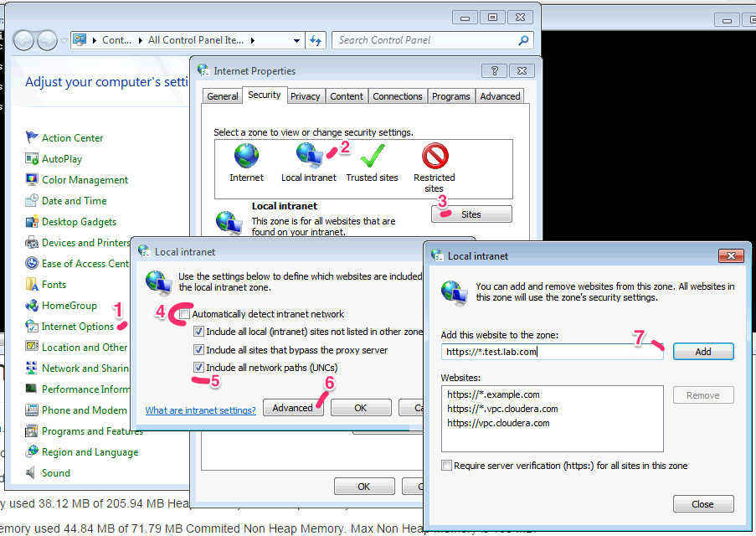Open the Phone and Modem icon
Image resolution: width=756 pixels, height=536 pixels.
tap(32, 410)
